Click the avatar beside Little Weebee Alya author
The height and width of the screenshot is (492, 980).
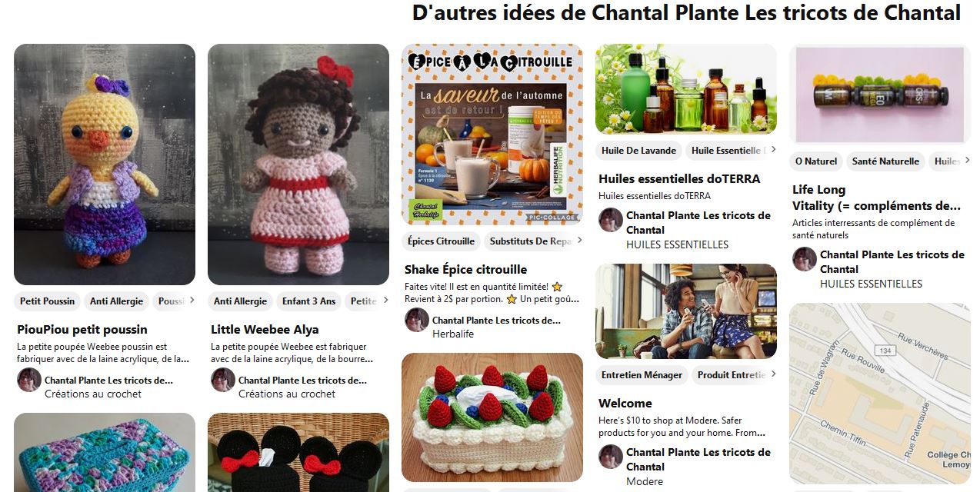[x=223, y=380]
